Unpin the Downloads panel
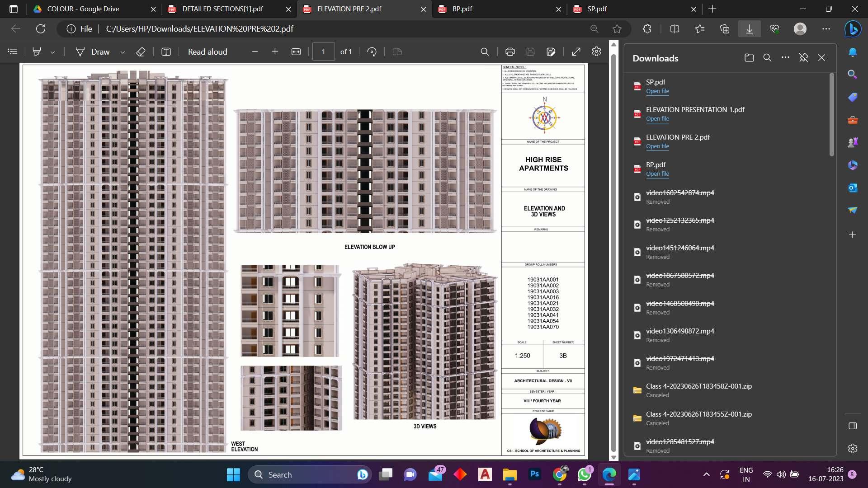Image resolution: width=868 pixels, height=488 pixels. click(x=803, y=58)
